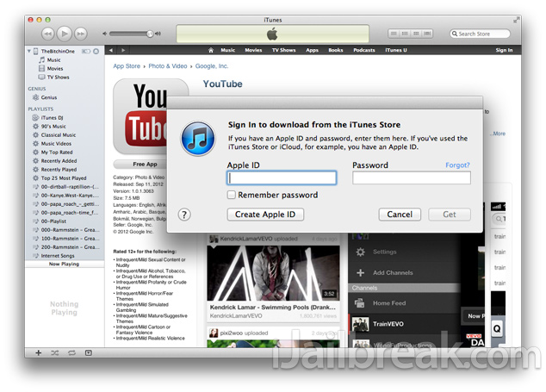Switch to album list view icon
This screenshot has width=546, height=392.
point(405,34)
